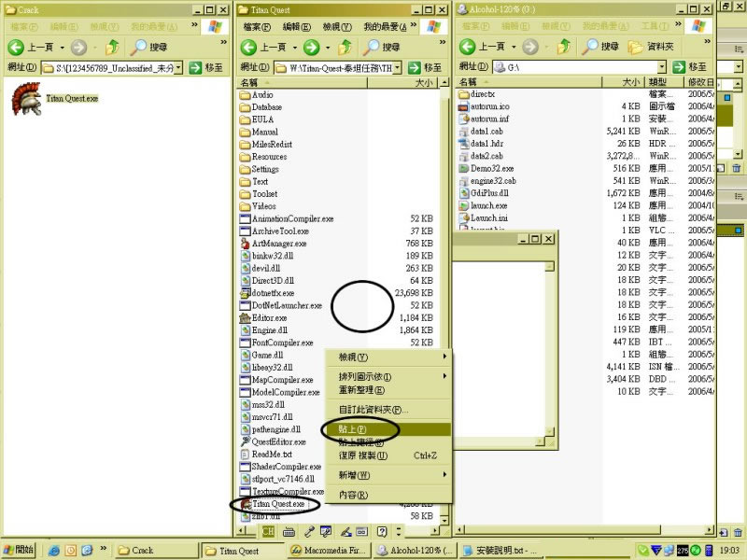Switch to Alcohol-120% on the taskbar

coord(414,551)
